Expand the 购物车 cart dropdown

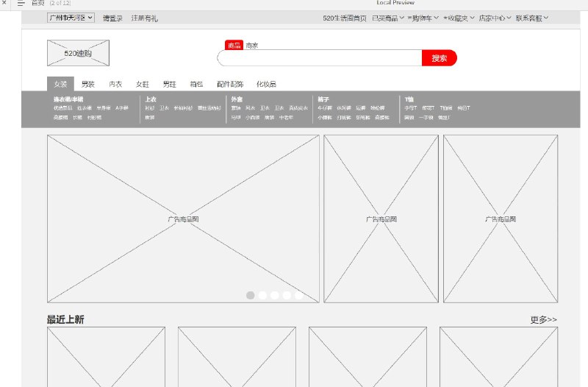coord(423,18)
